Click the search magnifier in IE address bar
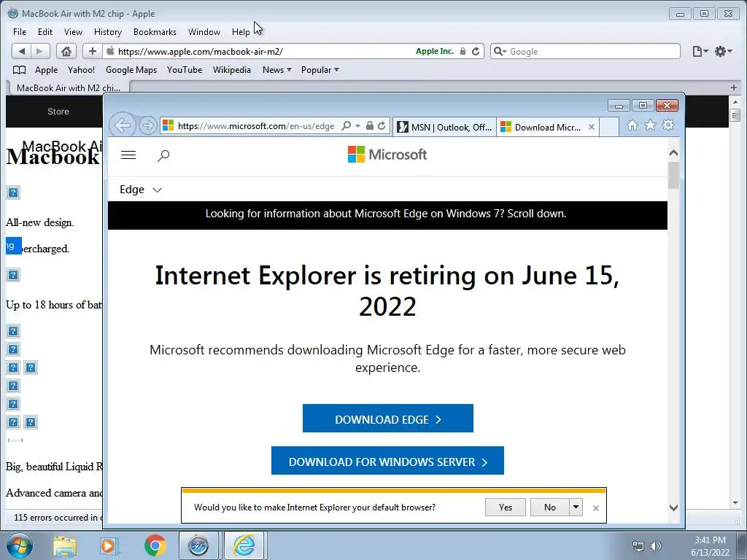 tap(347, 125)
